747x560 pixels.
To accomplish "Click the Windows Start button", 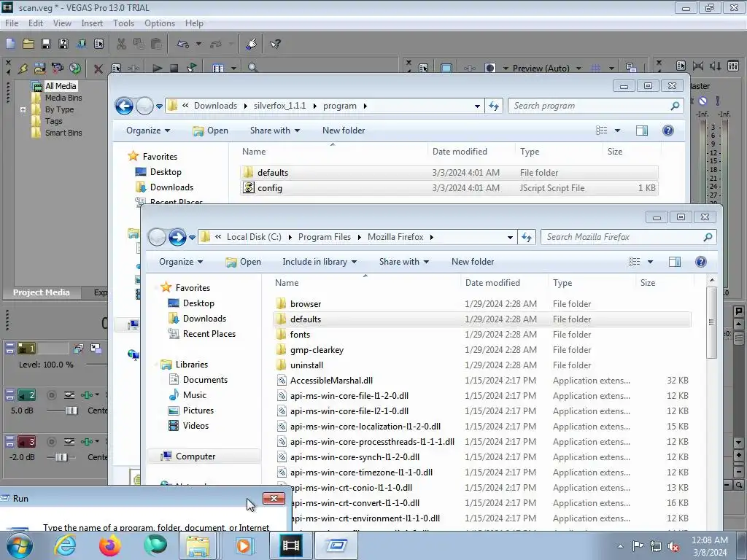I will coord(18,545).
